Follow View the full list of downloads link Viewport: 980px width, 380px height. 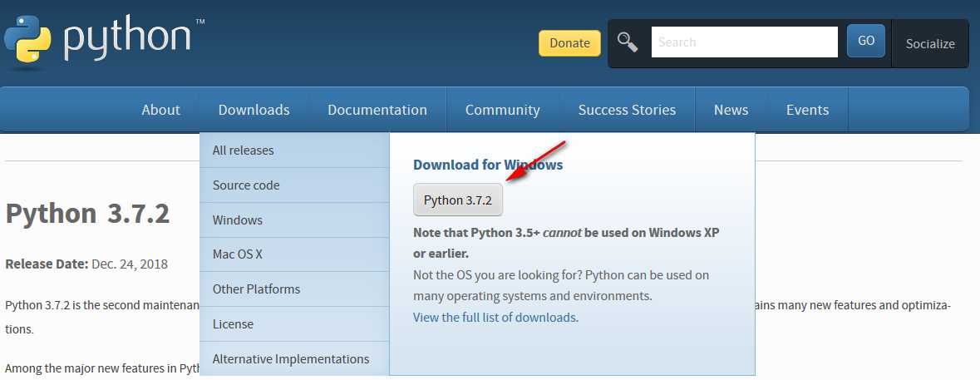tap(495, 318)
